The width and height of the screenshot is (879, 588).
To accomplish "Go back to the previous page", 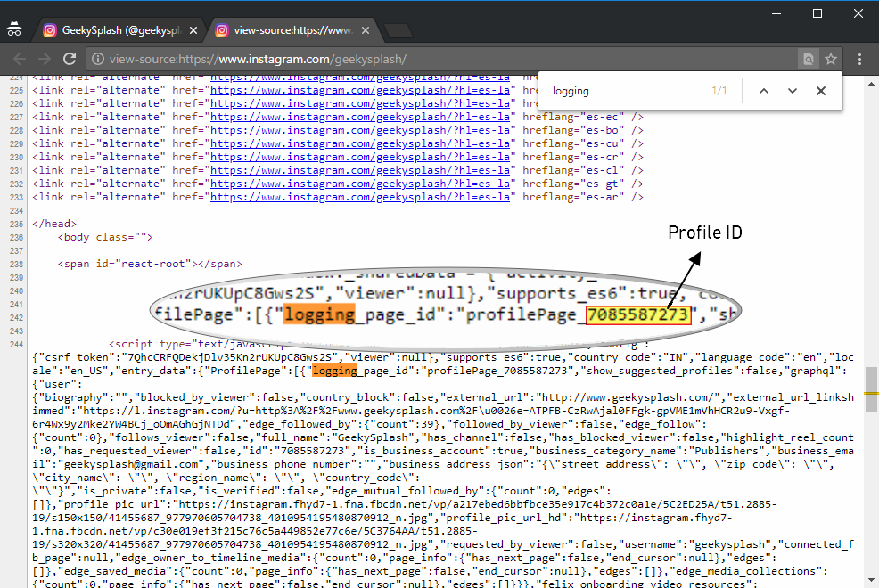I will point(20,59).
